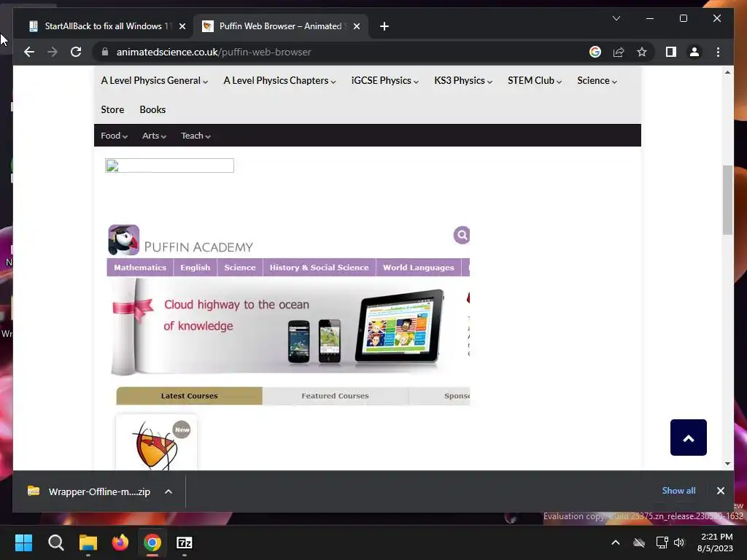Expand the Arts menu
Viewport: 747px width, 560px height.
click(154, 136)
